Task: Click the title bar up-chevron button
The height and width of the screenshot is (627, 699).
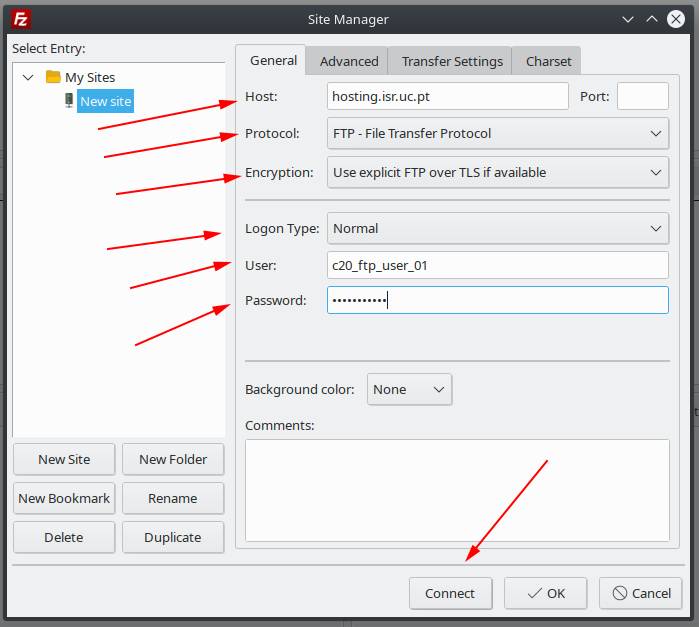Action: click(651, 19)
